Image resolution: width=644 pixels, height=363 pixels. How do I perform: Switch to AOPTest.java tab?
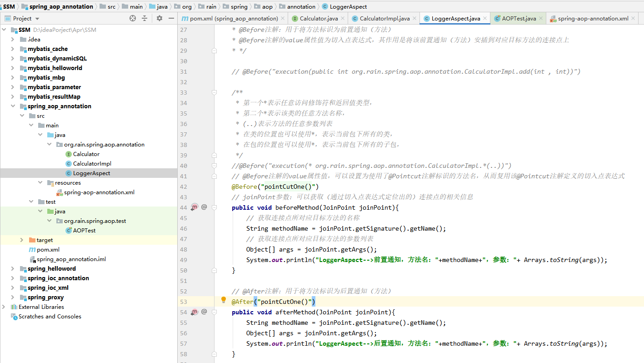[x=519, y=19]
